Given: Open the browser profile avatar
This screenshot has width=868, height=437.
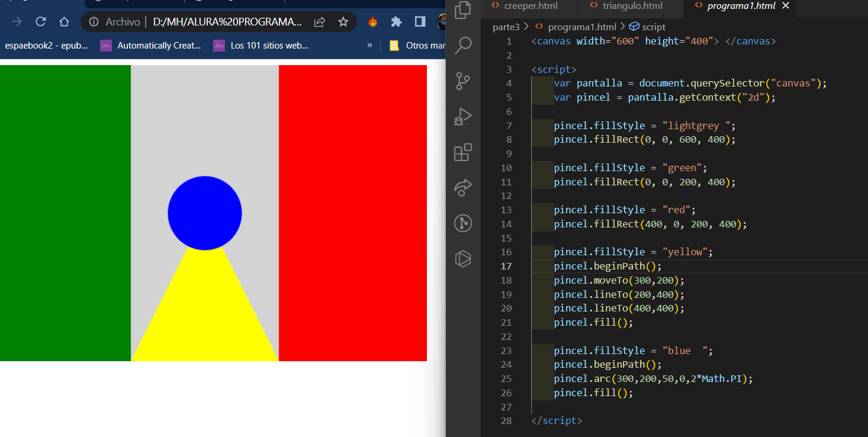Looking at the screenshot, I should 441,22.
